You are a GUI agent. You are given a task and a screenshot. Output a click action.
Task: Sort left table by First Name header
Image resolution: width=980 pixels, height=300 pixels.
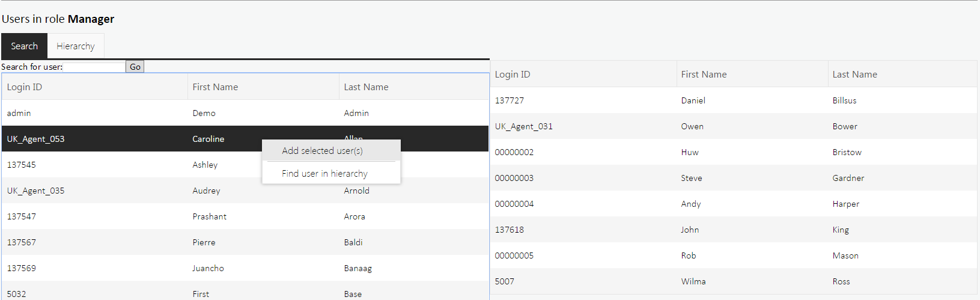pos(215,87)
